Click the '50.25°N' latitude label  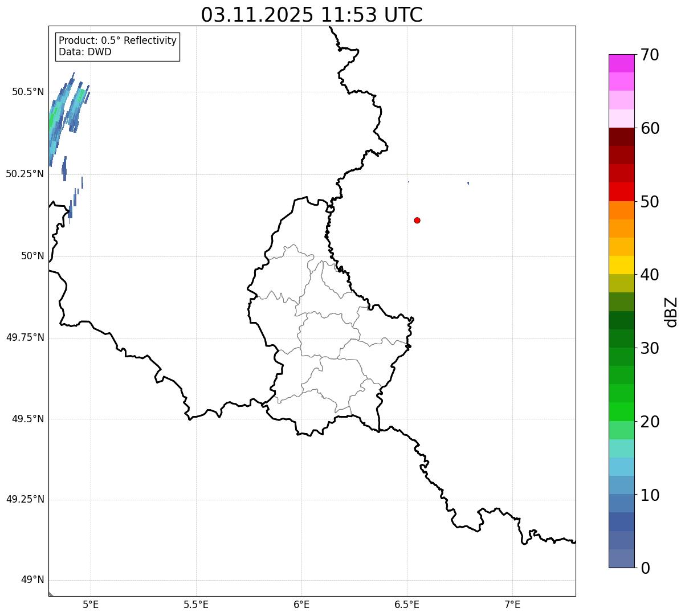click(x=25, y=174)
